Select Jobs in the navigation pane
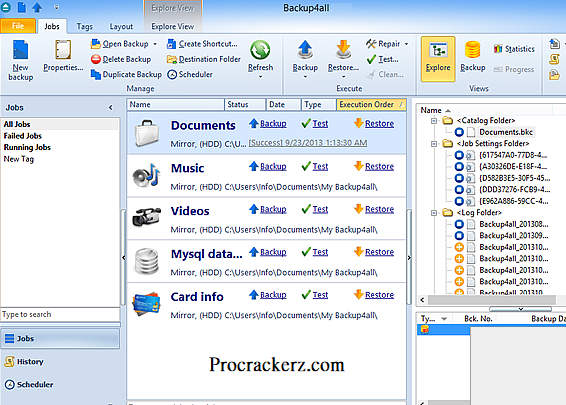The height and width of the screenshot is (405, 566). coord(60,339)
